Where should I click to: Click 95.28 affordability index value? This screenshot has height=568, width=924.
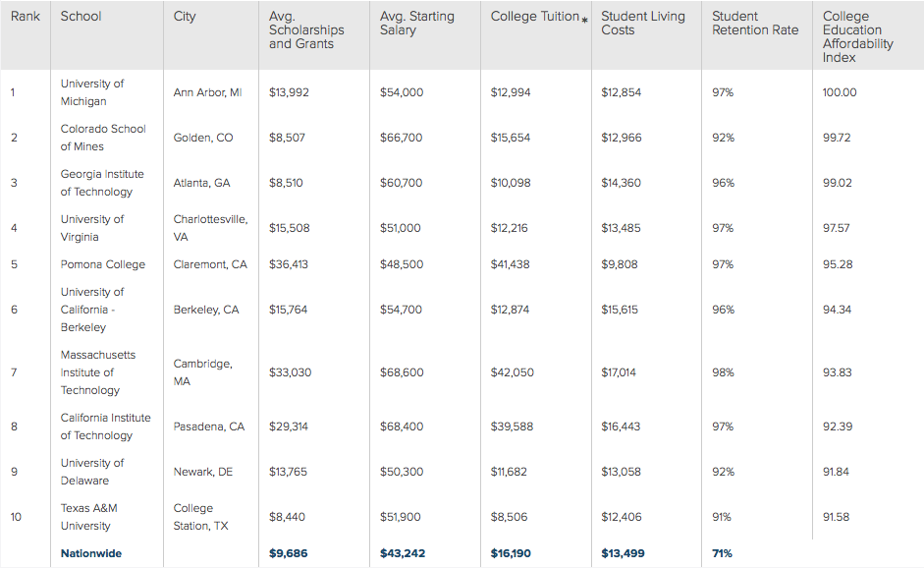click(838, 264)
